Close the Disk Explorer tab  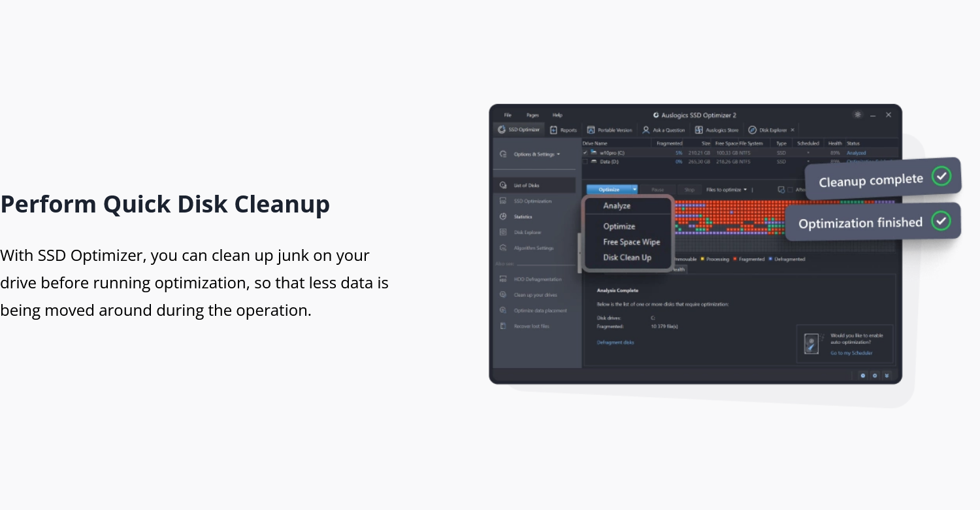tap(792, 130)
